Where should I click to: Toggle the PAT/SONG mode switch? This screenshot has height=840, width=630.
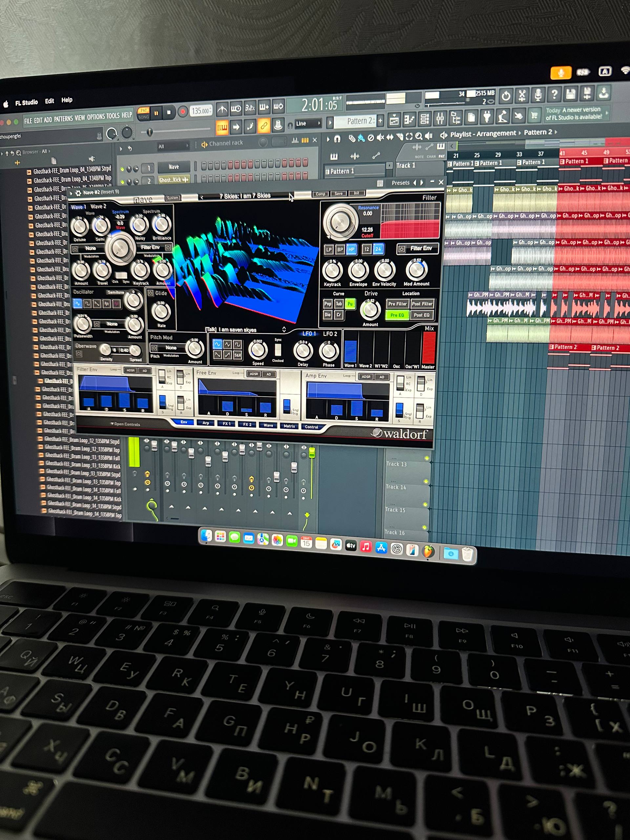[143, 114]
